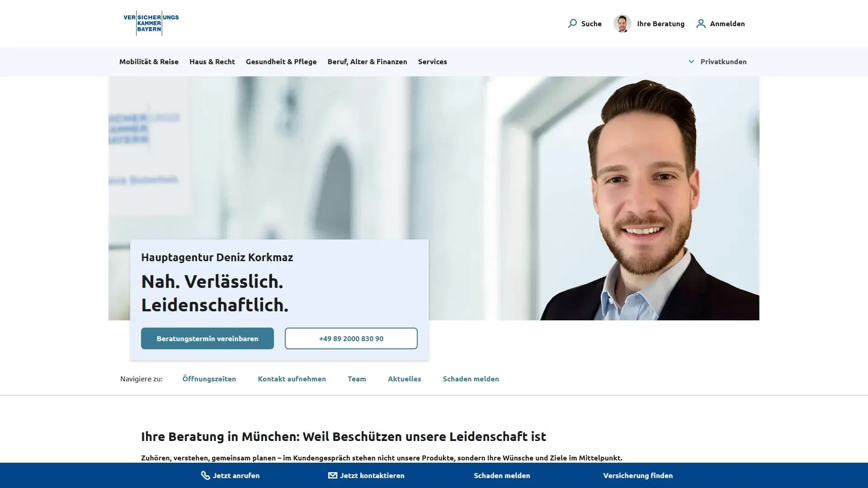Click the Versicherungskammer Bayern logo
The height and width of the screenshot is (488, 868).
(x=151, y=23)
